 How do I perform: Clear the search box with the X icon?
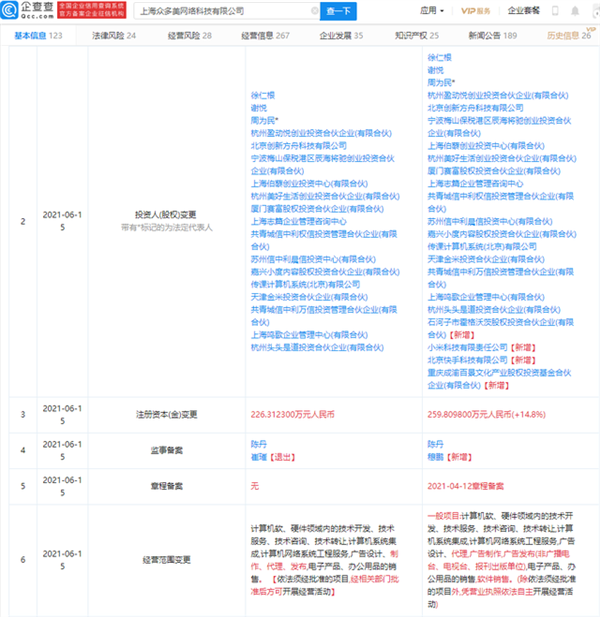314,11
